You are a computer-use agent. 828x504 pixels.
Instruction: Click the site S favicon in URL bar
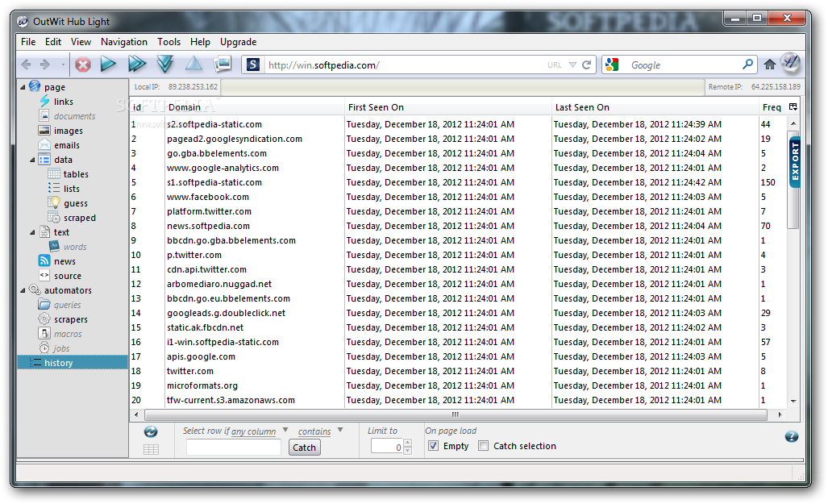[x=253, y=65]
